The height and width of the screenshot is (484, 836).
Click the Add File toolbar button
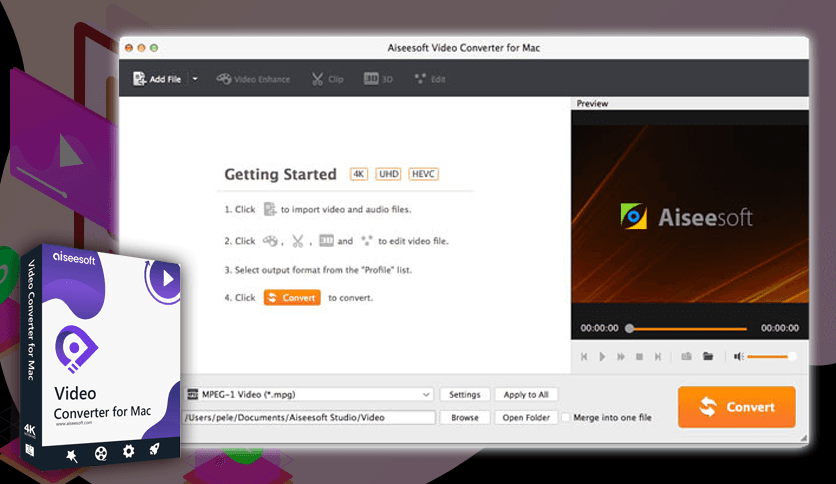(157, 79)
